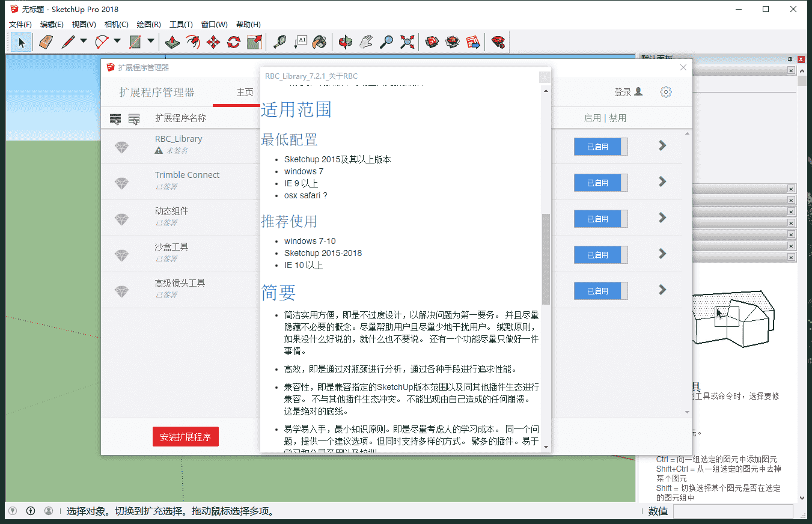Select the Pan hand tool

(x=366, y=42)
